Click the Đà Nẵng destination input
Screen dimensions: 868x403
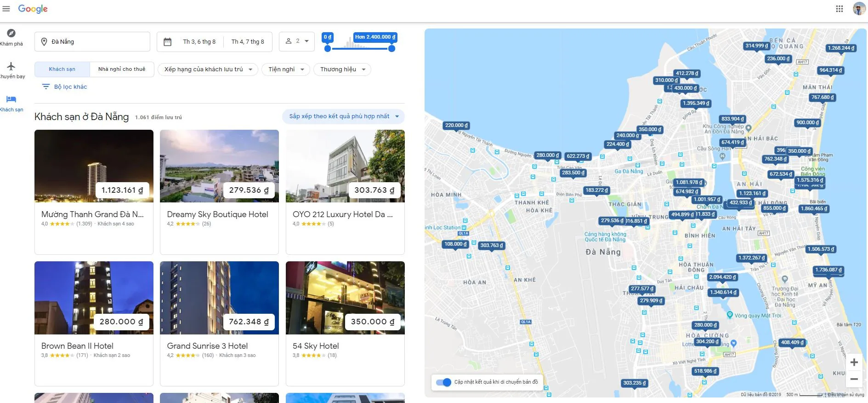click(92, 42)
